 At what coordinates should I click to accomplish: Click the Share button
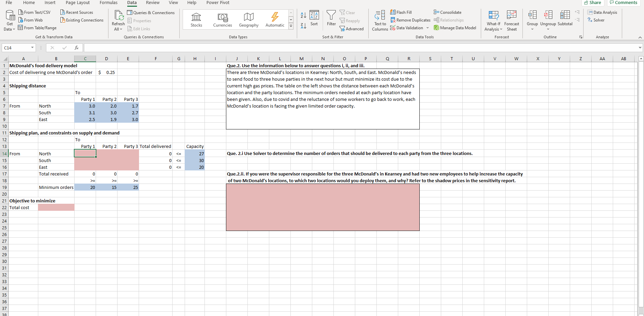tap(593, 2)
